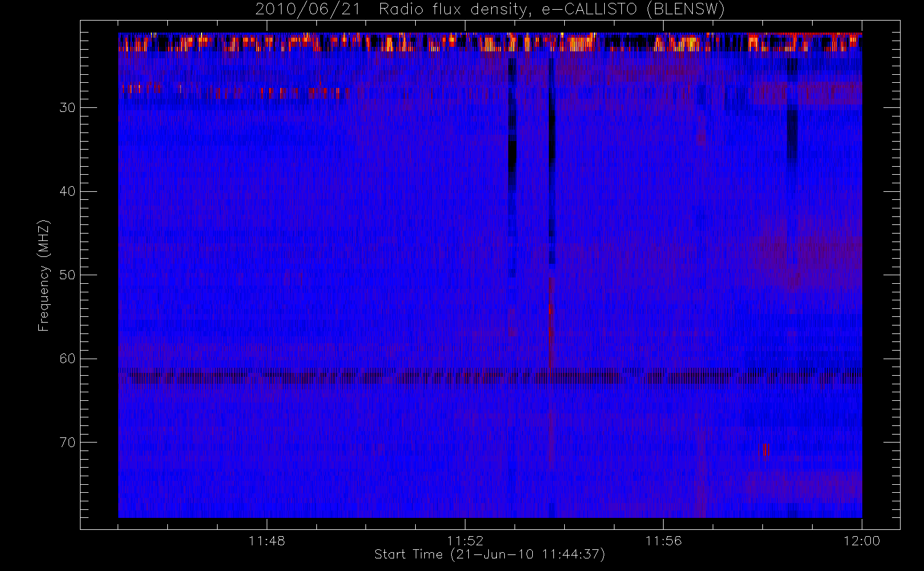Click the plot title 2010/06/21 Radio flux density
Image resolution: width=924 pixels, height=571 pixels.
pyautogui.click(x=490, y=10)
